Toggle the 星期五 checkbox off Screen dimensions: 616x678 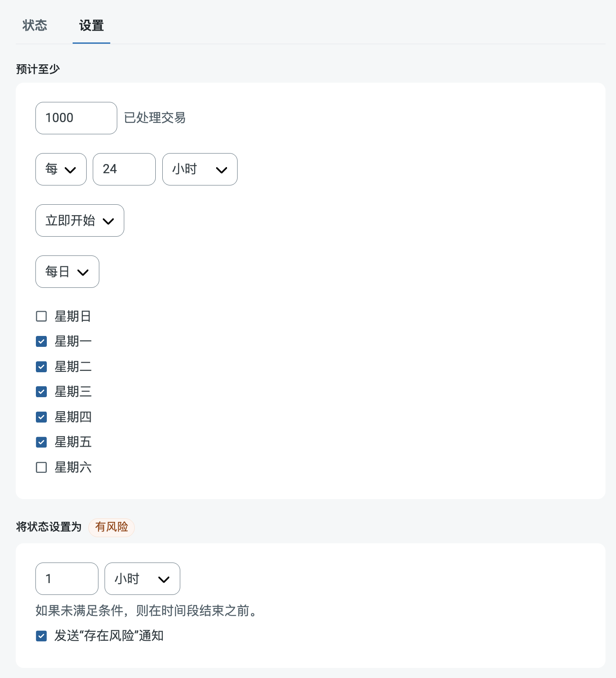pyautogui.click(x=42, y=442)
